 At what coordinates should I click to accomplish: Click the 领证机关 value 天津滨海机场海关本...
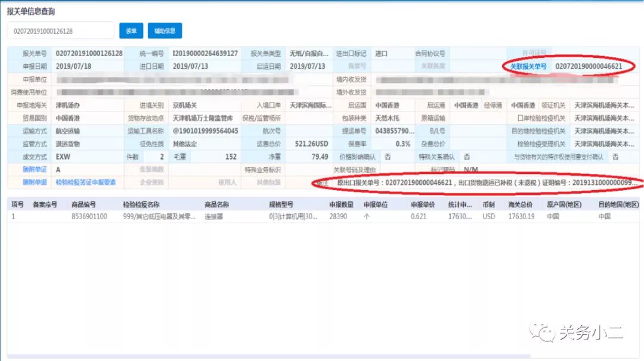click(604, 105)
